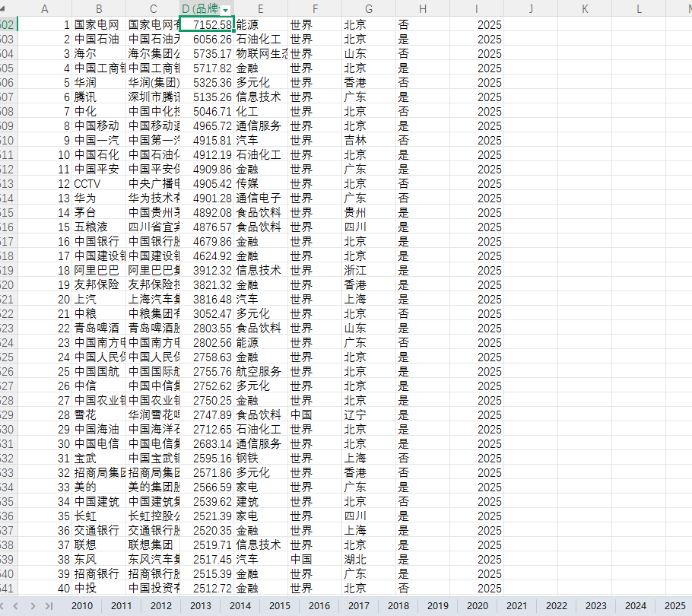692x616 pixels.
Task: Select the 2018 sheet tab
Action: coord(398,606)
